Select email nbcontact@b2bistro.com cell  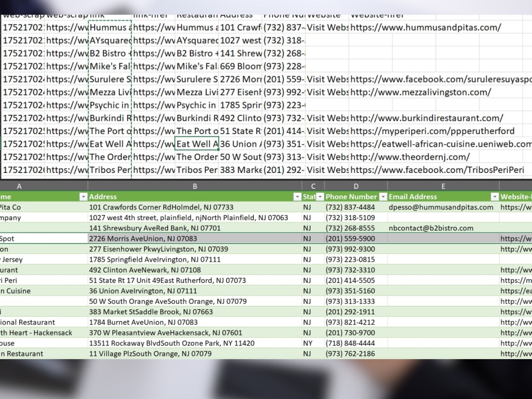(443, 228)
